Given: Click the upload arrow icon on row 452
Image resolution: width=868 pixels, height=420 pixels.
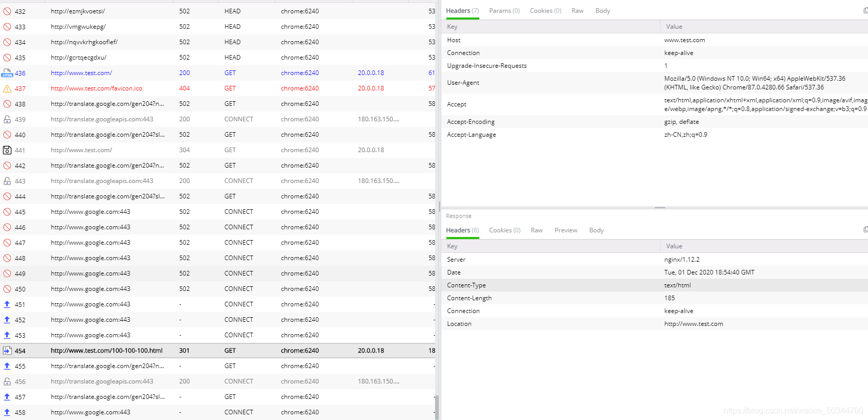Looking at the screenshot, I should 7,320.
